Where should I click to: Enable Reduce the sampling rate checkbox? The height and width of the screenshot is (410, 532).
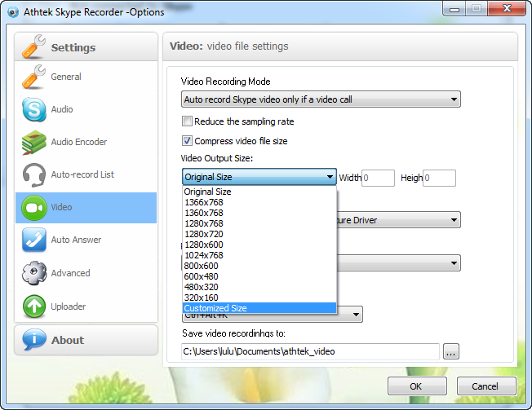coord(187,121)
